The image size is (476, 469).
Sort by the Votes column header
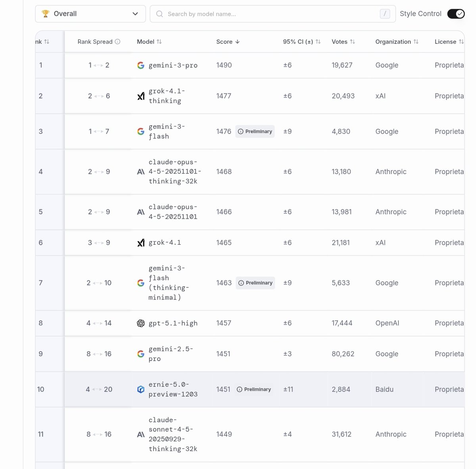(344, 42)
